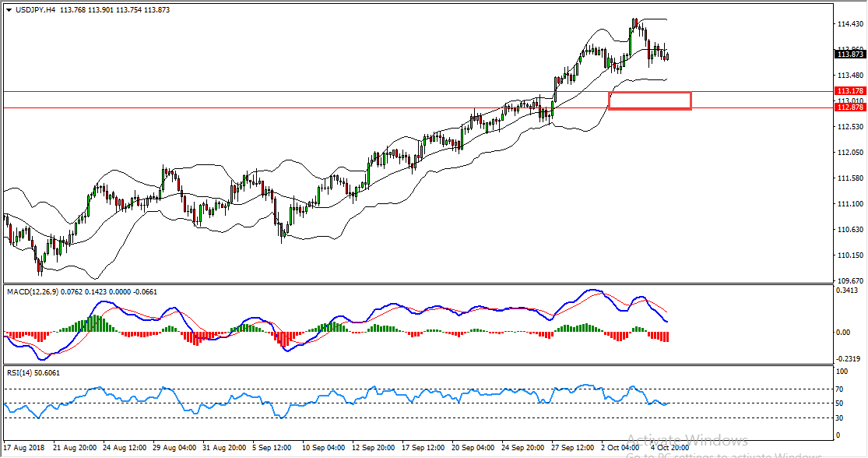Click the MACD scale value 0.3413

point(847,291)
